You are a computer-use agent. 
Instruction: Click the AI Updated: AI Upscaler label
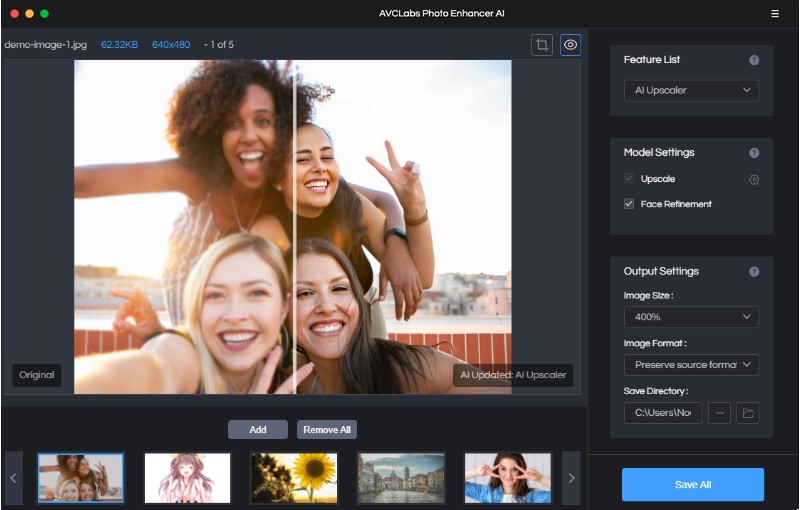(513, 375)
